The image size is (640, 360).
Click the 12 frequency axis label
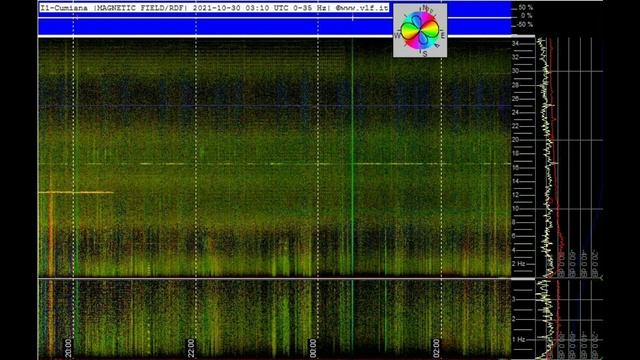516,195
